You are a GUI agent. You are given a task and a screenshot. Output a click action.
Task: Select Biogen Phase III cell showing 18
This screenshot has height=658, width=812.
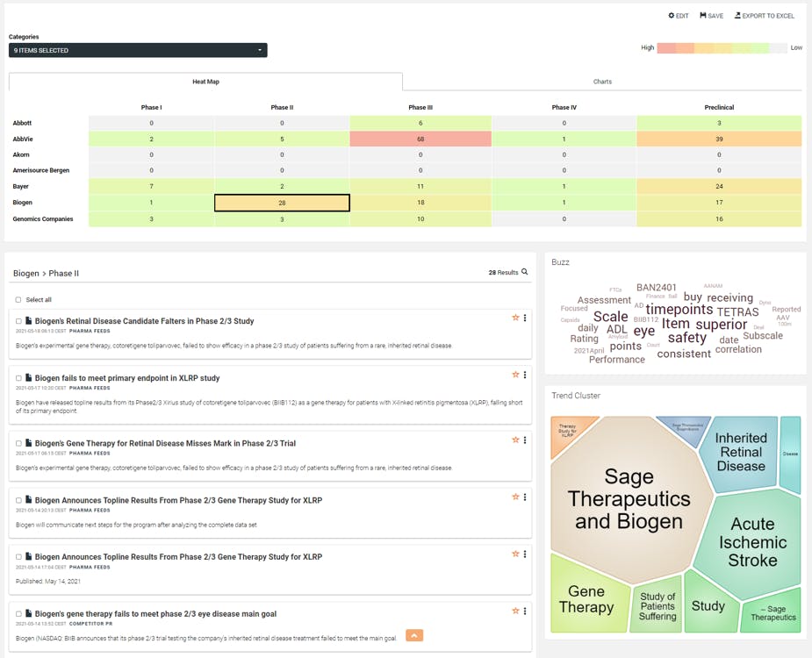click(x=420, y=203)
